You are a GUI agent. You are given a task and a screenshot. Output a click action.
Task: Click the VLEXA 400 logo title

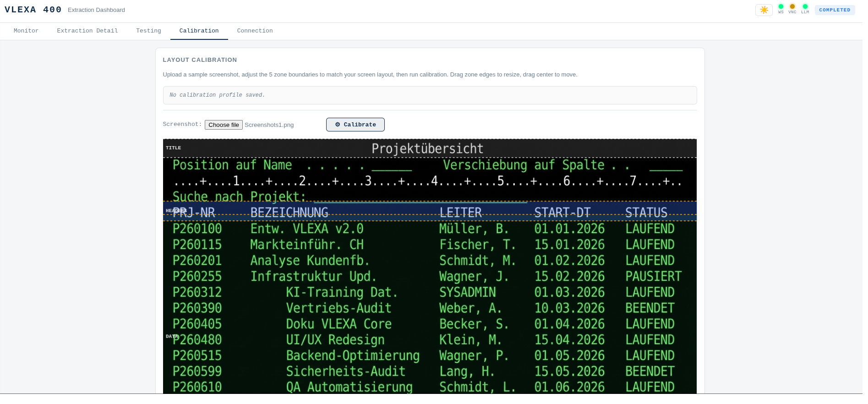33,10
